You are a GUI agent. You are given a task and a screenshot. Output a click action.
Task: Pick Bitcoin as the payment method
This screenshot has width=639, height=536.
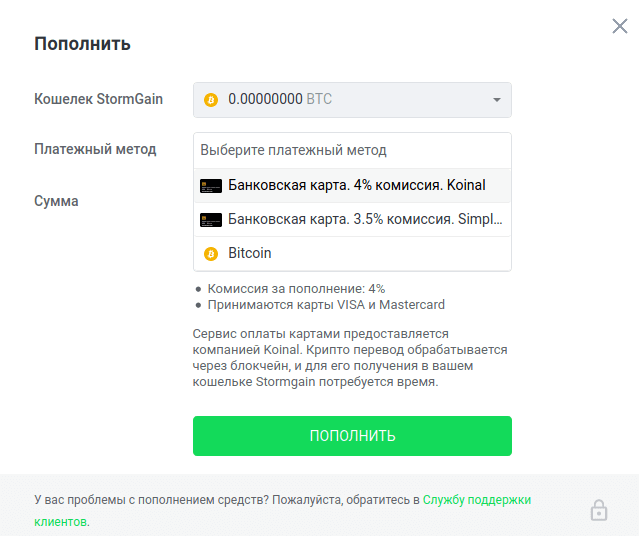[250, 254]
